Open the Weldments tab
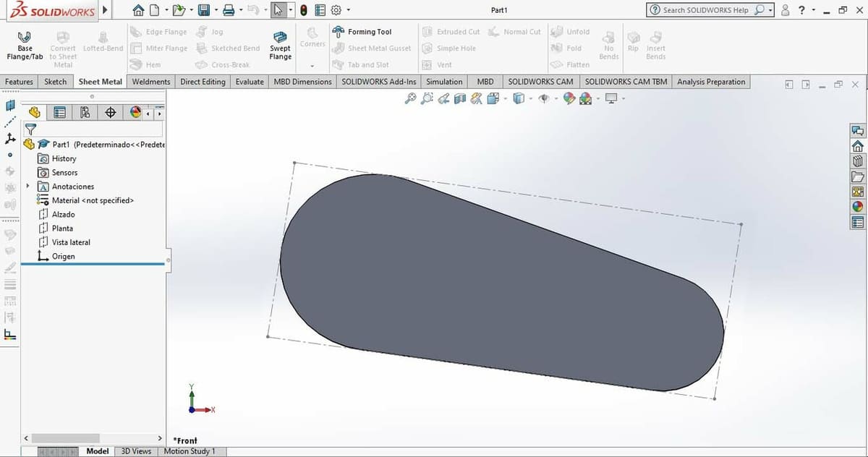868x457 pixels. 151,82
